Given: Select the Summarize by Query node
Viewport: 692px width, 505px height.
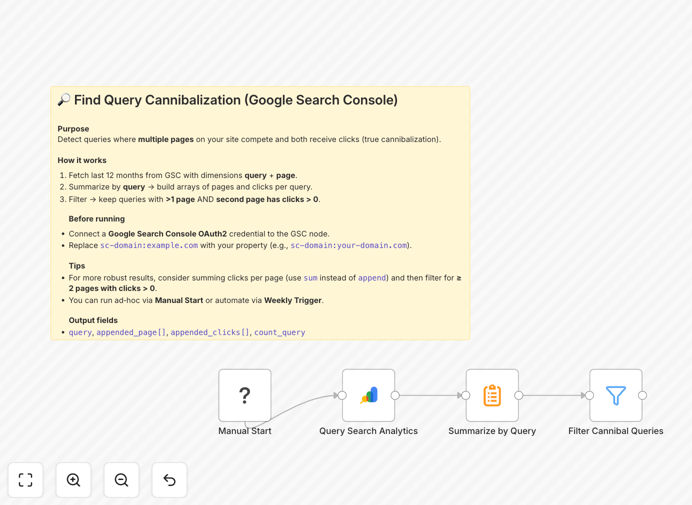Looking at the screenshot, I should click(x=492, y=395).
